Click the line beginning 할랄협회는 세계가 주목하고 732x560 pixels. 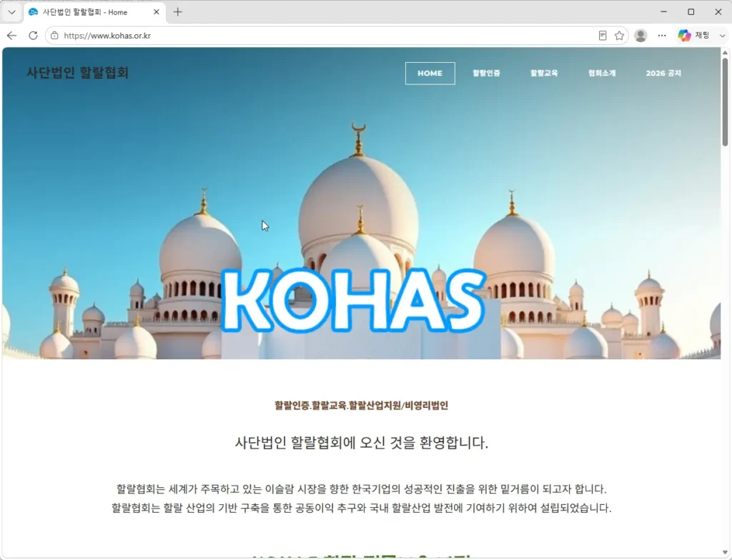tap(361, 489)
